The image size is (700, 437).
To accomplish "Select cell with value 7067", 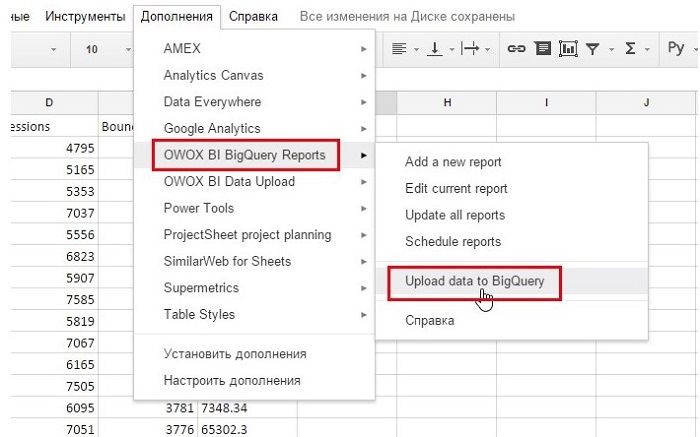I will pyautogui.click(x=54, y=343).
